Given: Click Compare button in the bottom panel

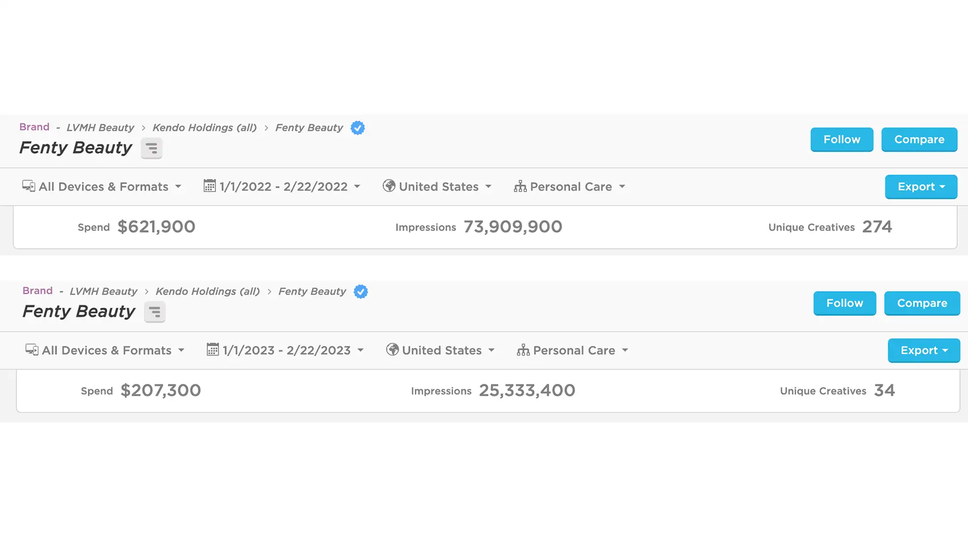Looking at the screenshot, I should pyautogui.click(x=922, y=303).
